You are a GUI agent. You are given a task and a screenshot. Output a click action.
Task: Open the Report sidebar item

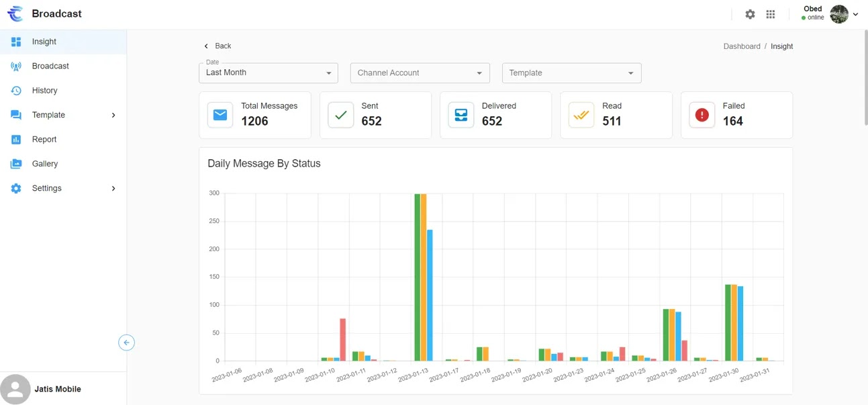[44, 139]
